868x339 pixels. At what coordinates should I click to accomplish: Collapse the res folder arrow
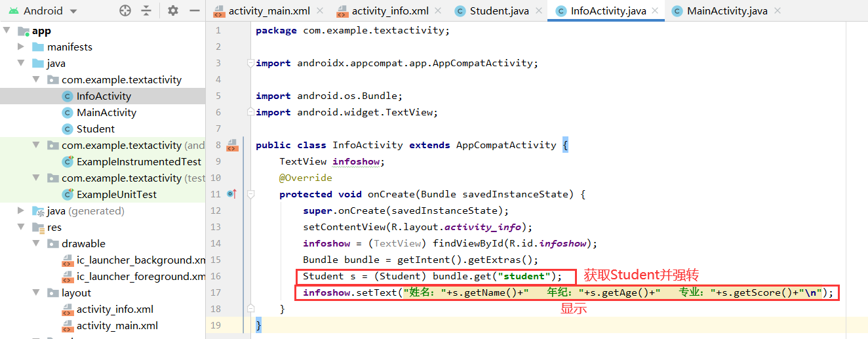(x=21, y=228)
